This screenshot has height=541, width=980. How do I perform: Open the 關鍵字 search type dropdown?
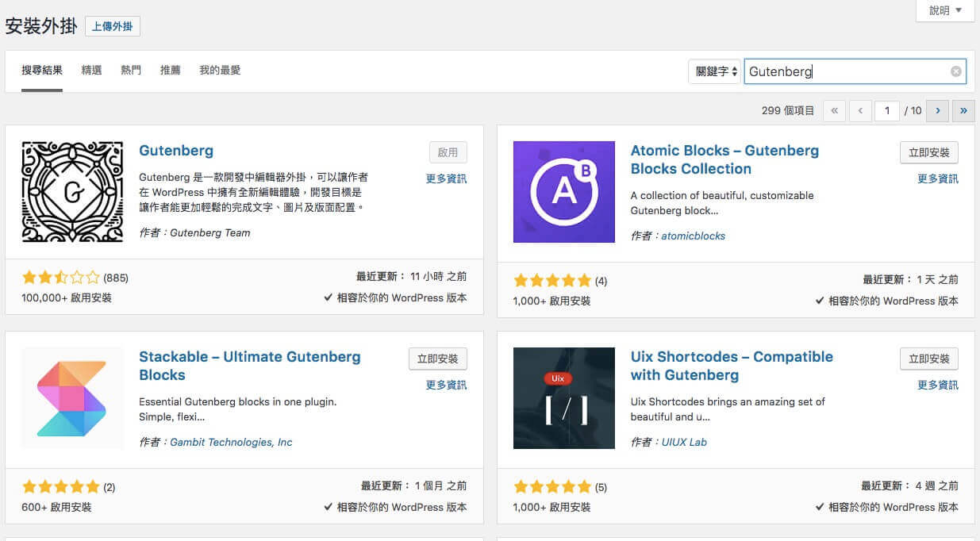click(714, 71)
